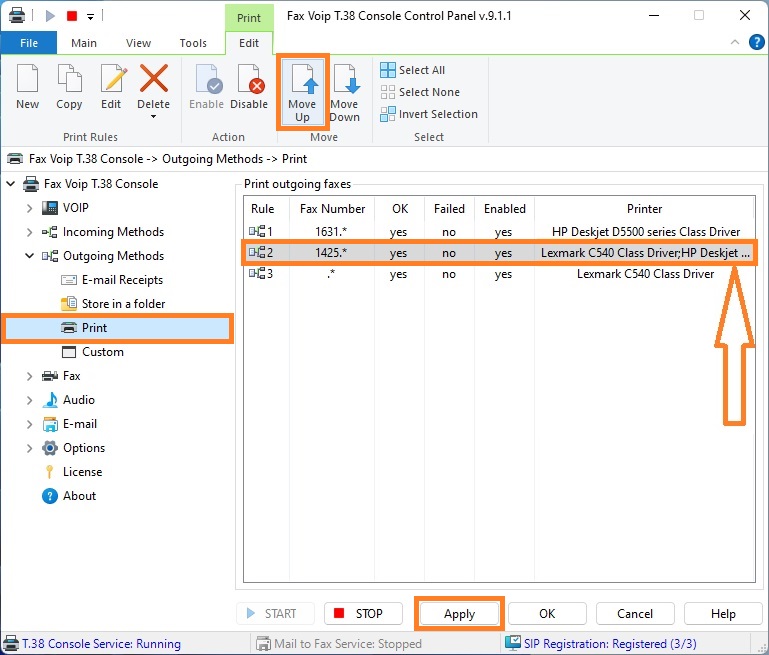This screenshot has width=769, height=655.
Task: Open Customize Quick Access Toolbar dropdown
Action: click(90, 16)
